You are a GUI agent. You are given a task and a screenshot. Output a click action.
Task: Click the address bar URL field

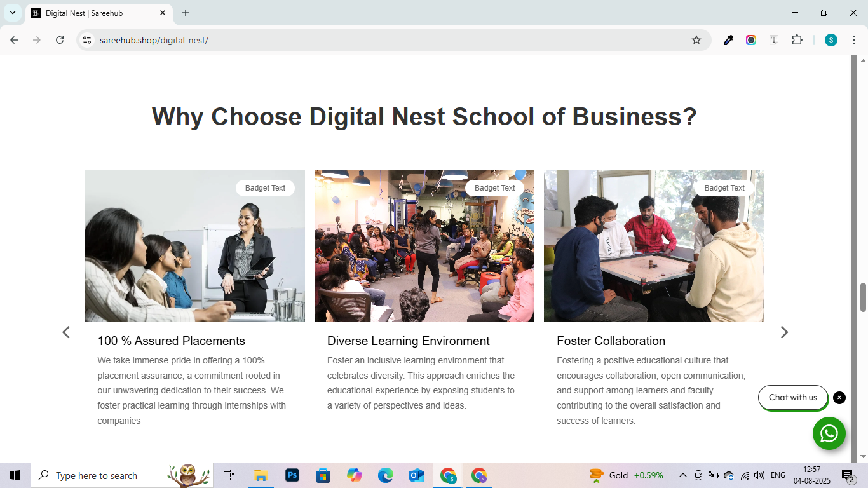click(x=381, y=40)
